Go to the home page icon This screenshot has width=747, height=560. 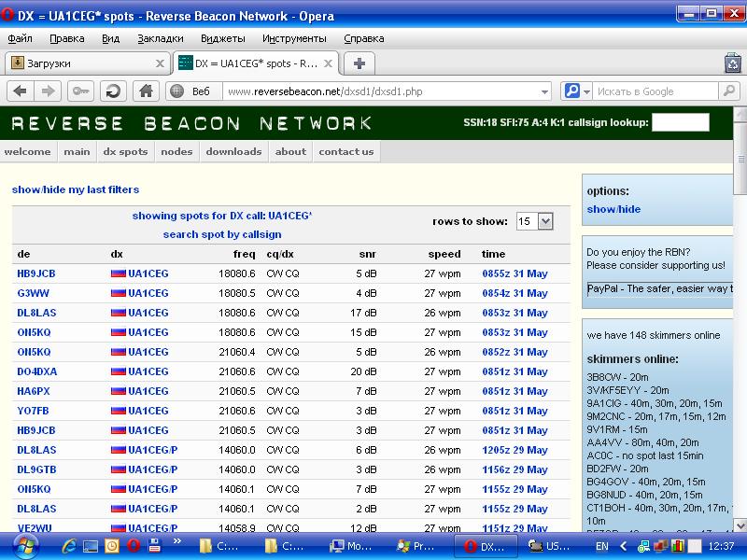tap(146, 91)
